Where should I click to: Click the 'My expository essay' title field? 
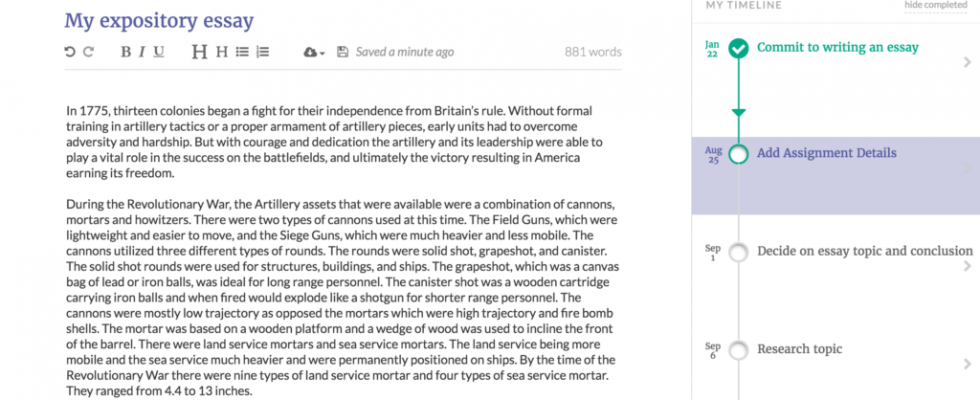(159, 21)
